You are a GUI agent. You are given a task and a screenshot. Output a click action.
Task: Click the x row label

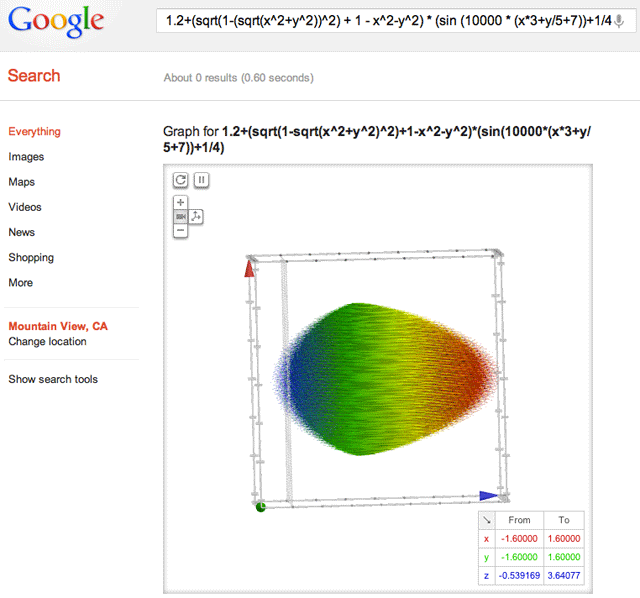point(487,539)
